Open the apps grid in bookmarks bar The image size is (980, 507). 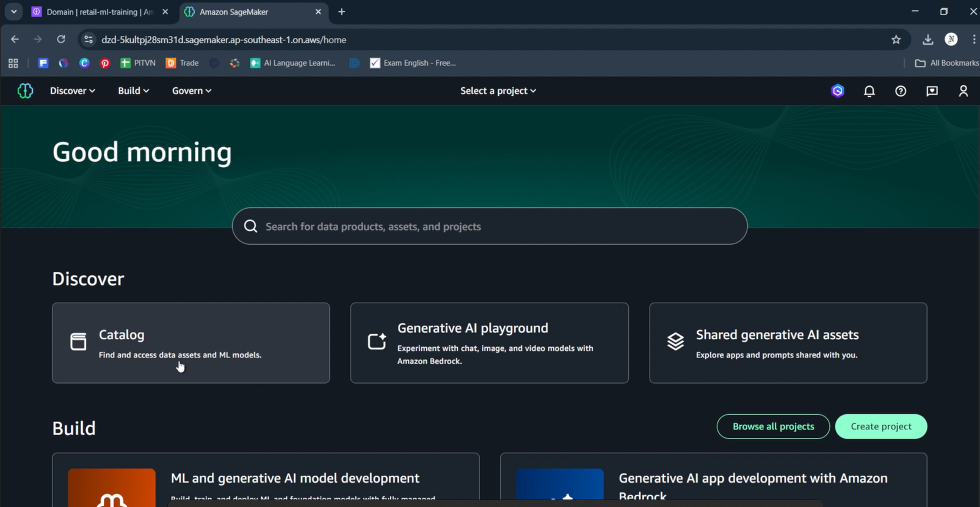click(x=13, y=63)
